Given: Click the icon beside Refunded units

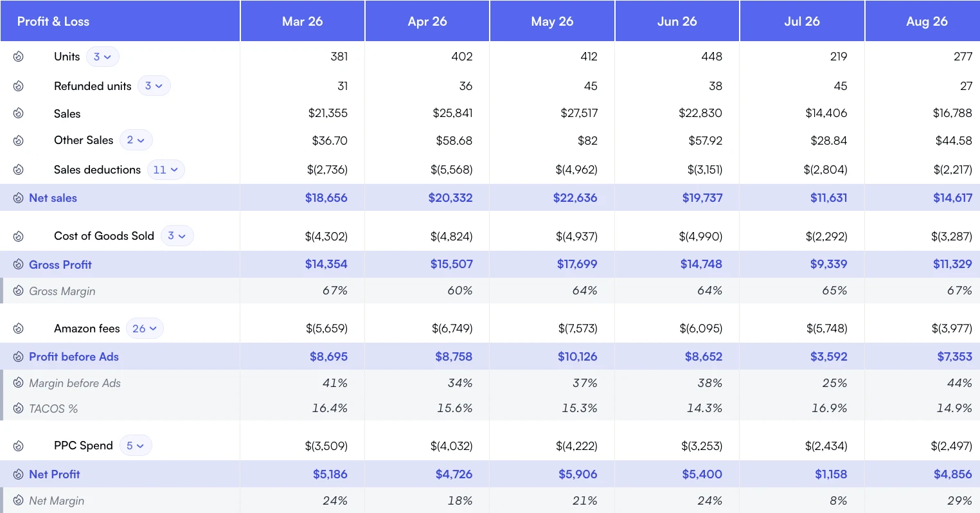Looking at the screenshot, I should 19,86.
